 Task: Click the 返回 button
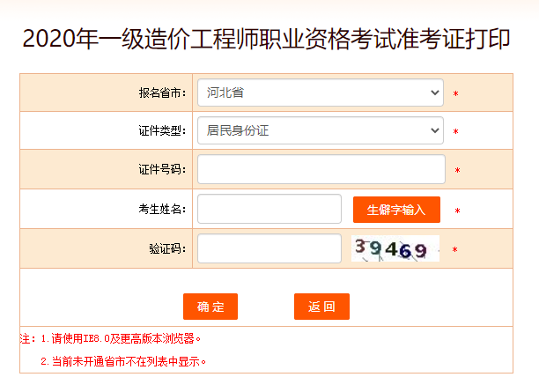click(321, 307)
